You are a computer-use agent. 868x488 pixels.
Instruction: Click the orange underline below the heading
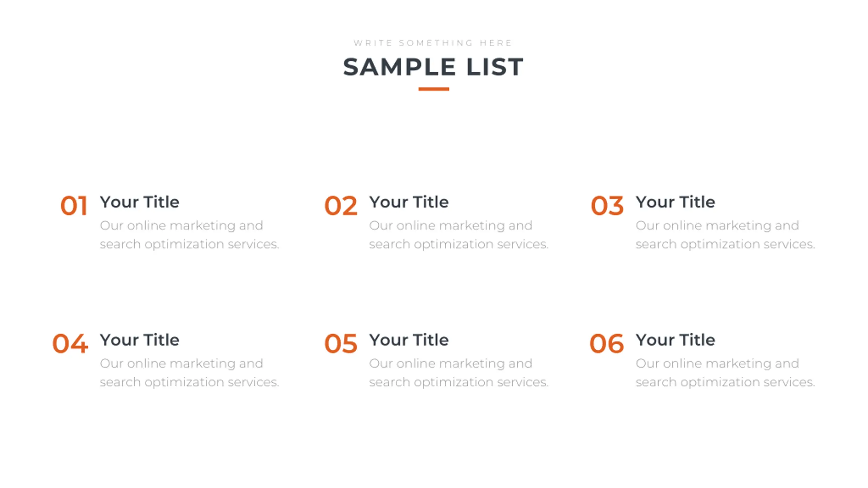point(434,89)
